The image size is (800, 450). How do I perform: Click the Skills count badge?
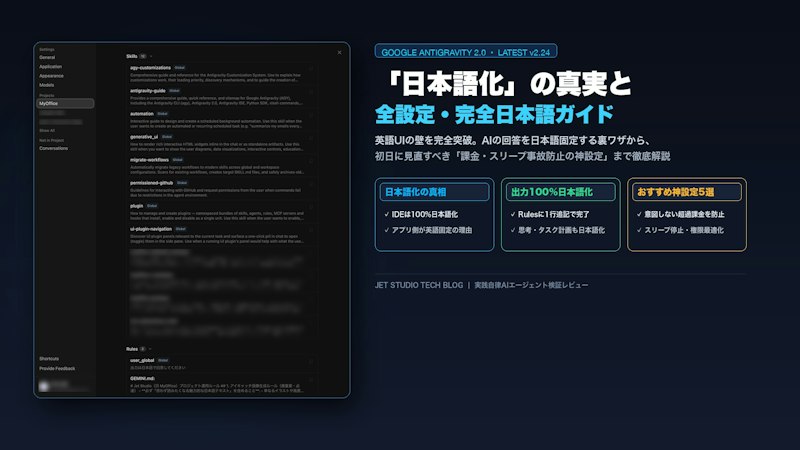coord(143,56)
